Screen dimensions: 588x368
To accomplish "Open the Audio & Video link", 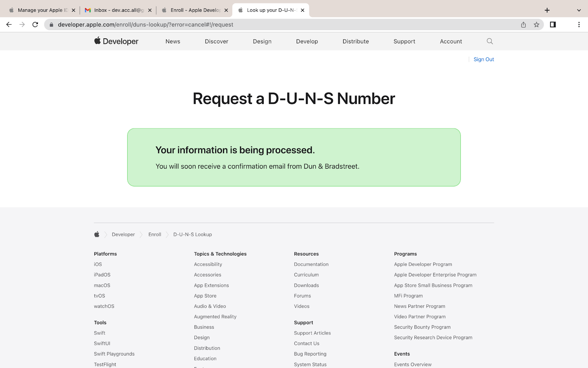I will click(x=210, y=306).
